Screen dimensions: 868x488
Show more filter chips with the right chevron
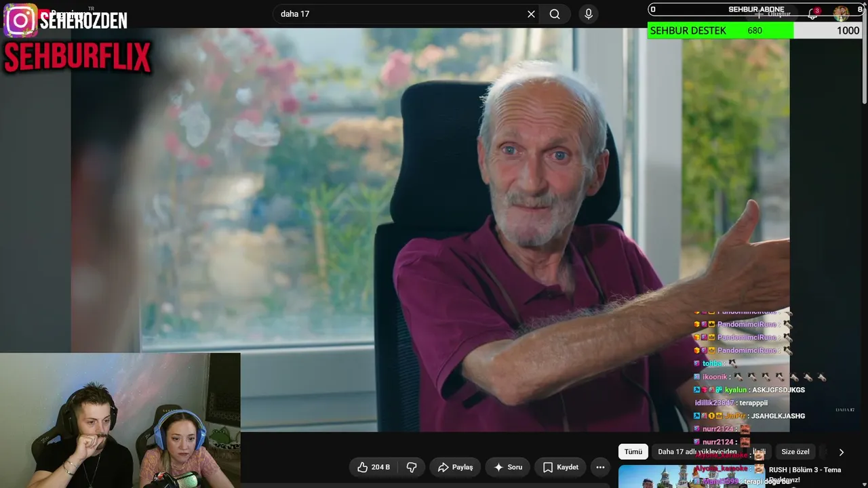point(842,452)
